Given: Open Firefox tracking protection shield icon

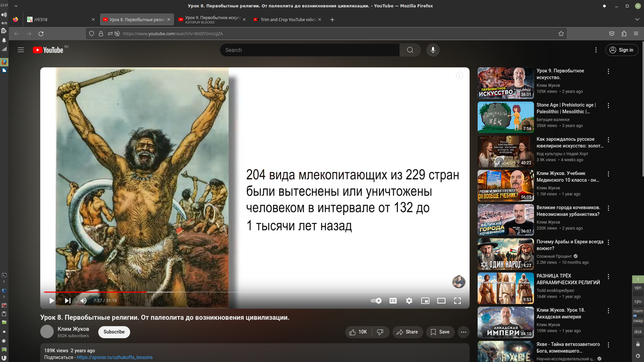Looking at the screenshot, I should point(92,34).
